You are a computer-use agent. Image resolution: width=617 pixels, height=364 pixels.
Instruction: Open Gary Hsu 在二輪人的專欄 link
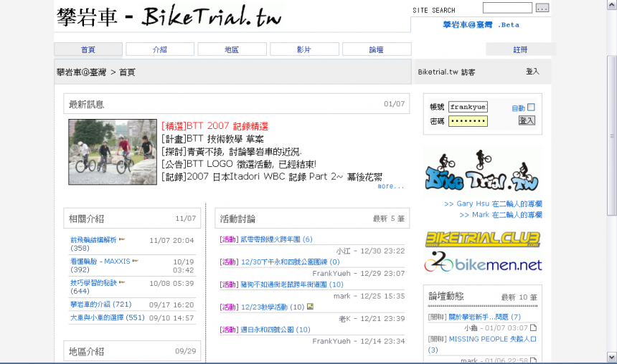click(x=493, y=203)
